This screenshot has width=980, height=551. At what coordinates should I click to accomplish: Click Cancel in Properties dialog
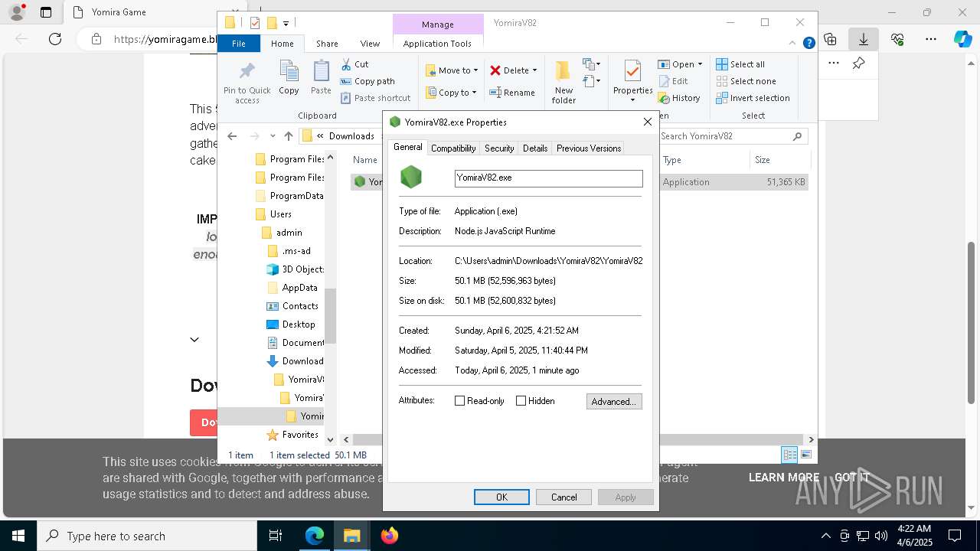(563, 497)
